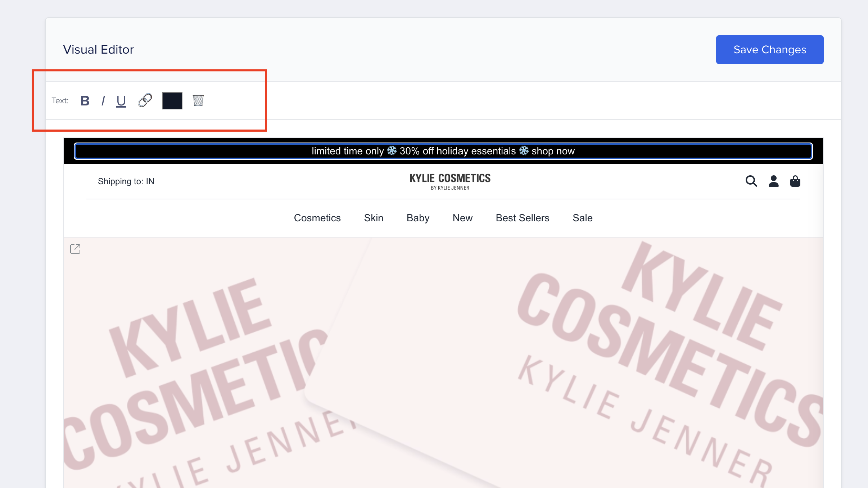
Task: Open the Baby navigation menu item
Action: tap(418, 218)
